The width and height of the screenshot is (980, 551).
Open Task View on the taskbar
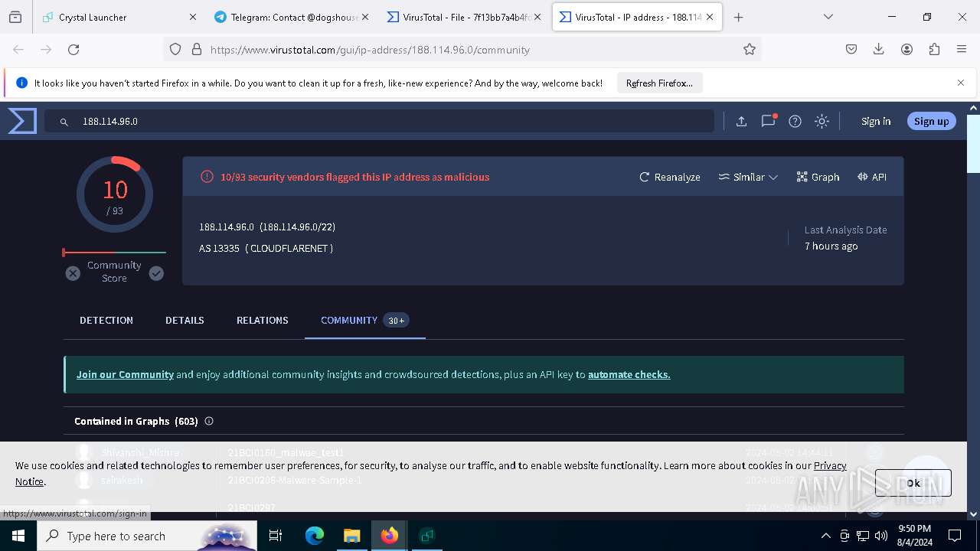(x=276, y=536)
